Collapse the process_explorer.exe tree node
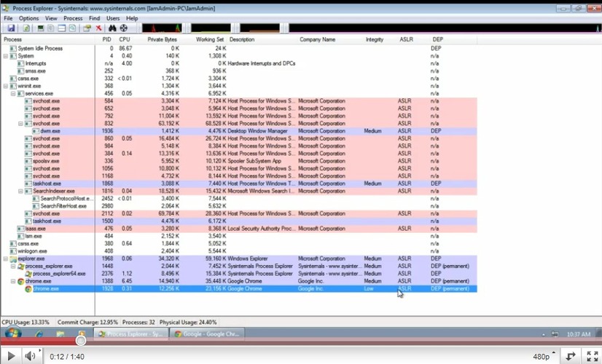 (13, 266)
